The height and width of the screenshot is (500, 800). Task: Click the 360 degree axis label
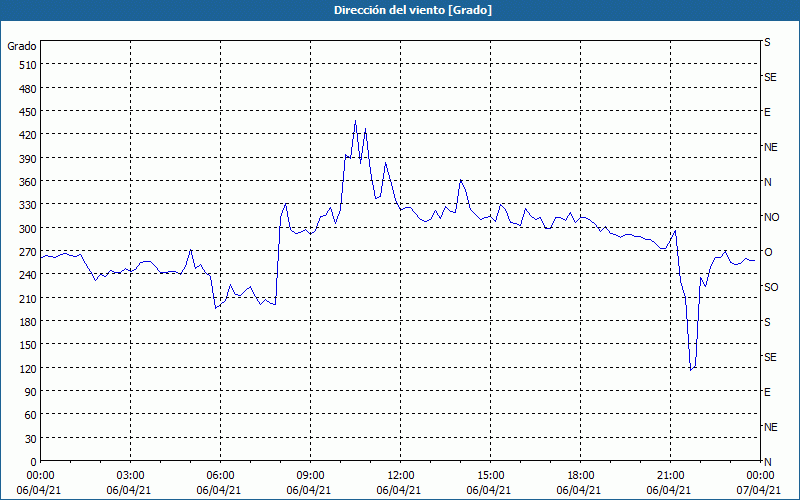29,182
